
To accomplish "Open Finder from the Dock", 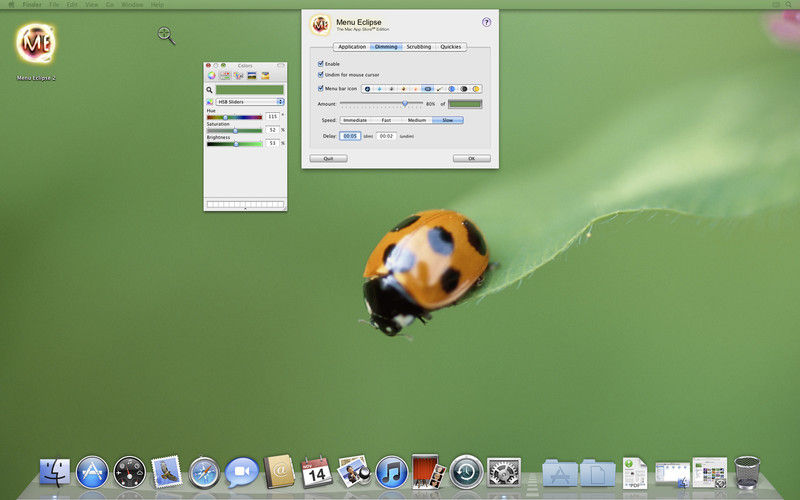I will point(55,472).
